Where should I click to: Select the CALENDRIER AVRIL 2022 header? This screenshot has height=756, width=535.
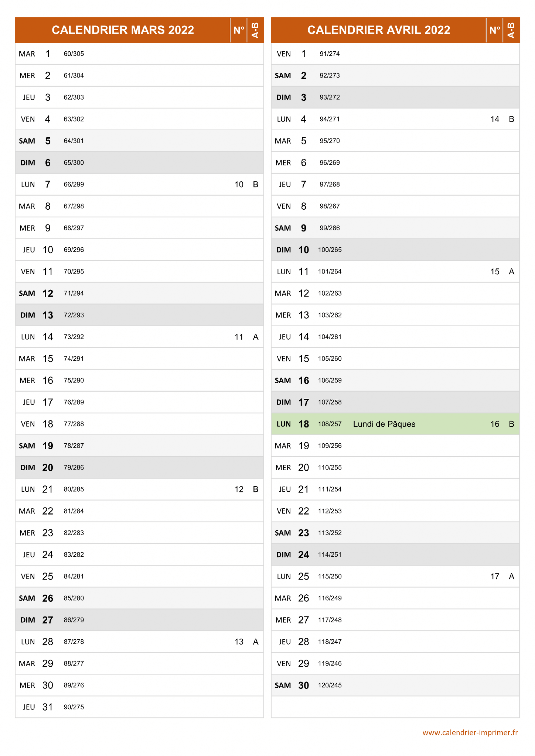379,30
